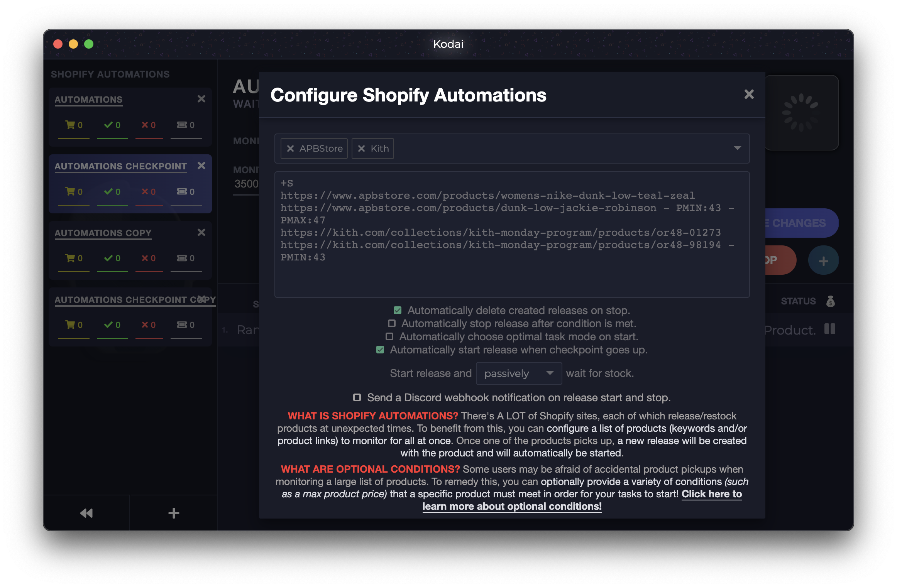897x588 pixels.
Task: Click ticket count icon in AUTOMATIONS group
Action: point(186,125)
